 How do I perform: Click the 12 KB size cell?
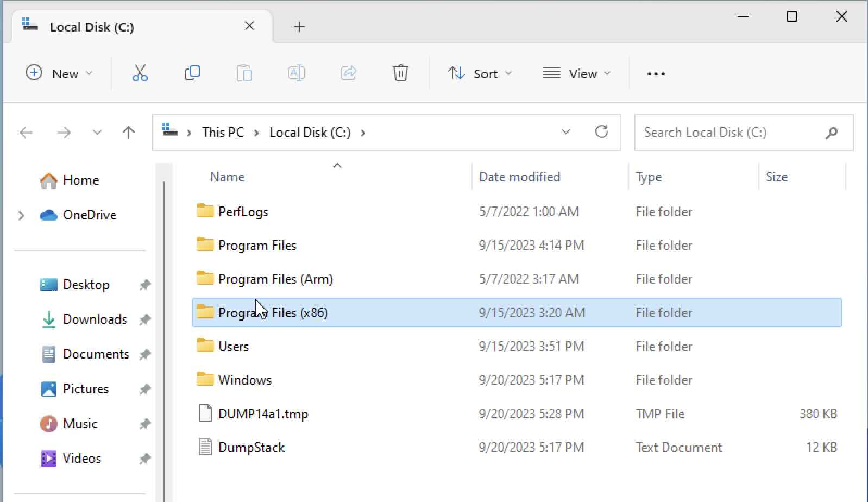[x=822, y=447]
